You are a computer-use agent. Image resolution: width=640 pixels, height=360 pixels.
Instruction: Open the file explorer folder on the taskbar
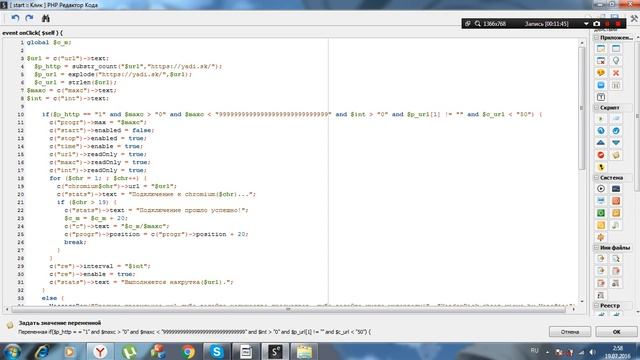coord(304,352)
